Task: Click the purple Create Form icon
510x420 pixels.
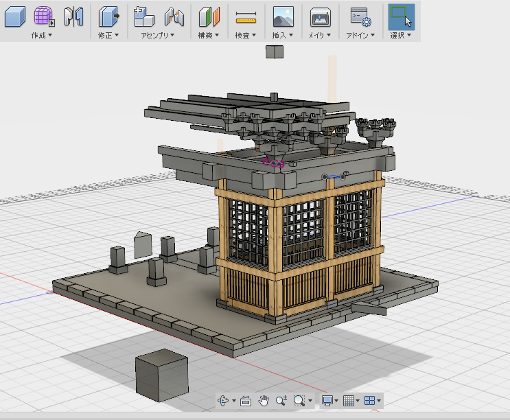Action: click(44, 16)
